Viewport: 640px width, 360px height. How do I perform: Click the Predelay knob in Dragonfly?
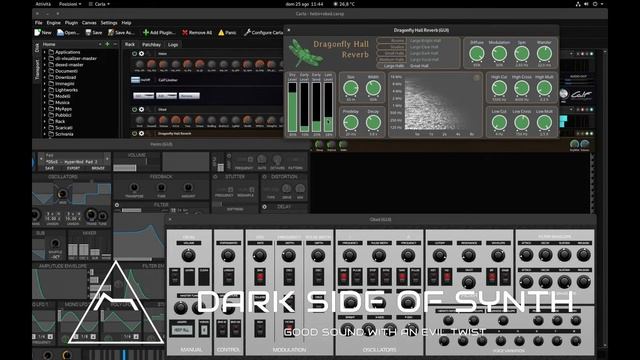351,122
